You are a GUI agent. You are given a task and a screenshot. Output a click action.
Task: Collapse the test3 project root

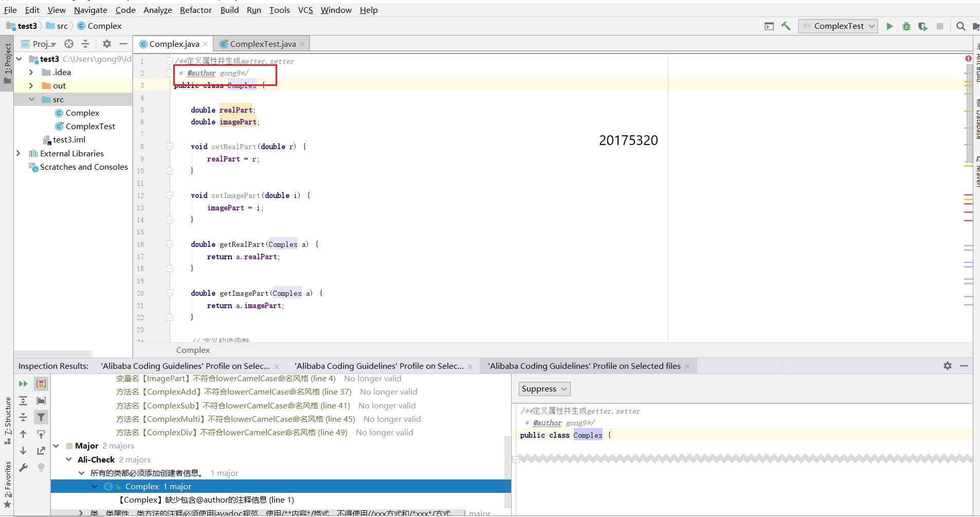click(19, 59)
